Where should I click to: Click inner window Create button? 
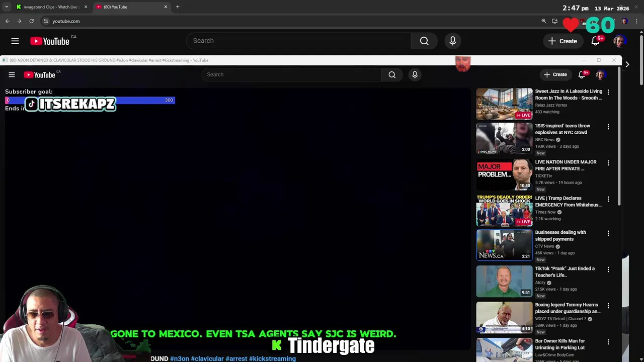pyautogui.click(x=555, y=74)
